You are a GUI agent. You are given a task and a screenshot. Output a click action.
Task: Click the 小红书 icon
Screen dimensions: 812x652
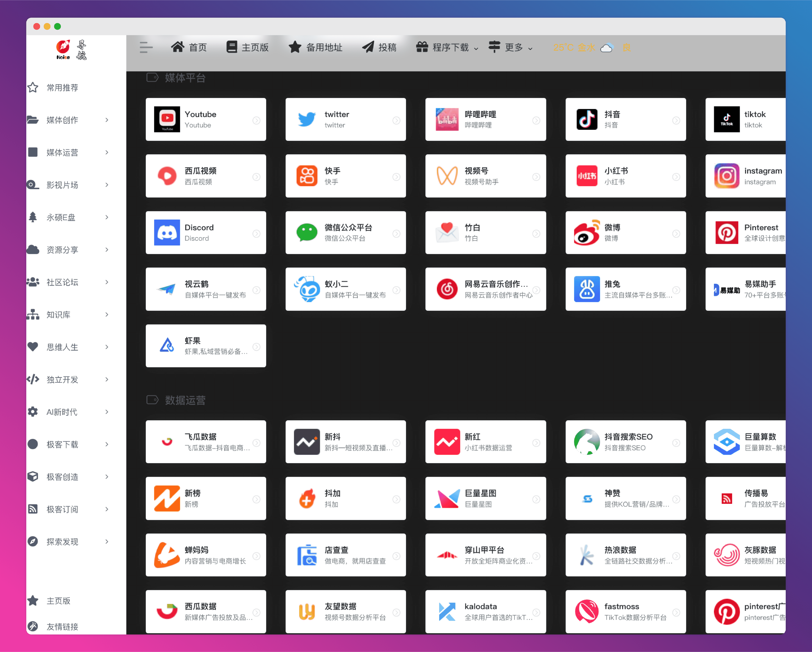coord(586,176)
